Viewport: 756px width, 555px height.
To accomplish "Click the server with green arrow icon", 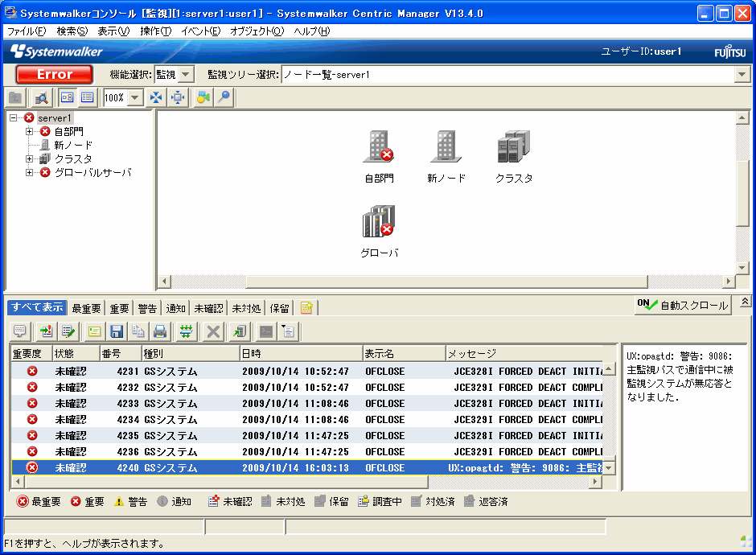I will pos(240,331).
